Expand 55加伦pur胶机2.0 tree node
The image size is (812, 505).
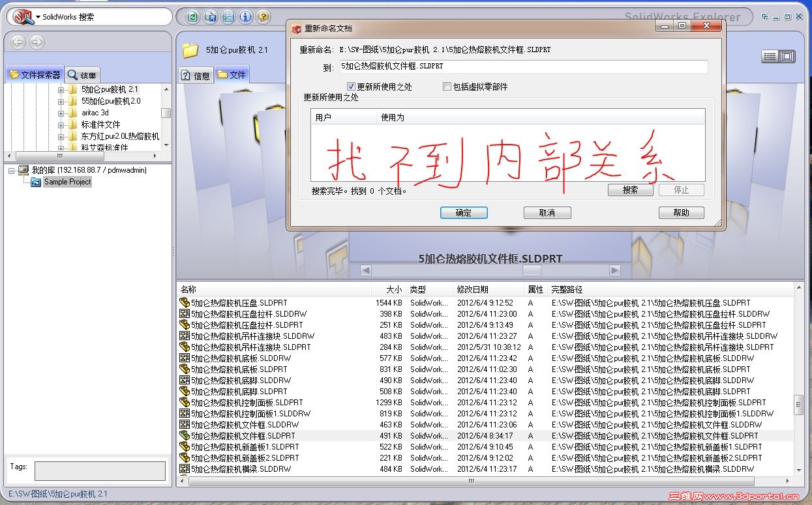coord(61,101)
